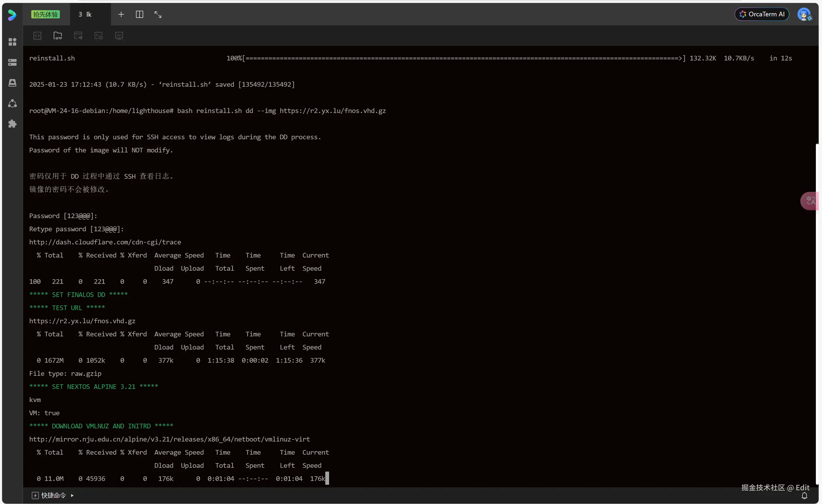Add a new terminal tab
Screen dimensions: 822x504
121,14
